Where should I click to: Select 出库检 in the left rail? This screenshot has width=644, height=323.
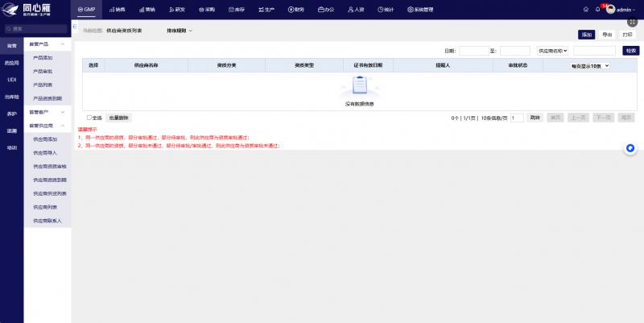tap(12, 97)
